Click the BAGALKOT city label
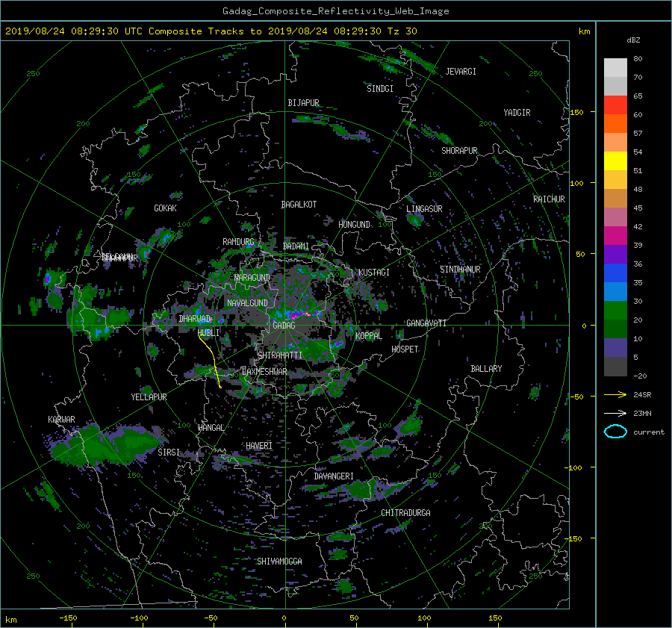Image resolution: width=672 pixels, height=628 pixels. click(299, 205)
